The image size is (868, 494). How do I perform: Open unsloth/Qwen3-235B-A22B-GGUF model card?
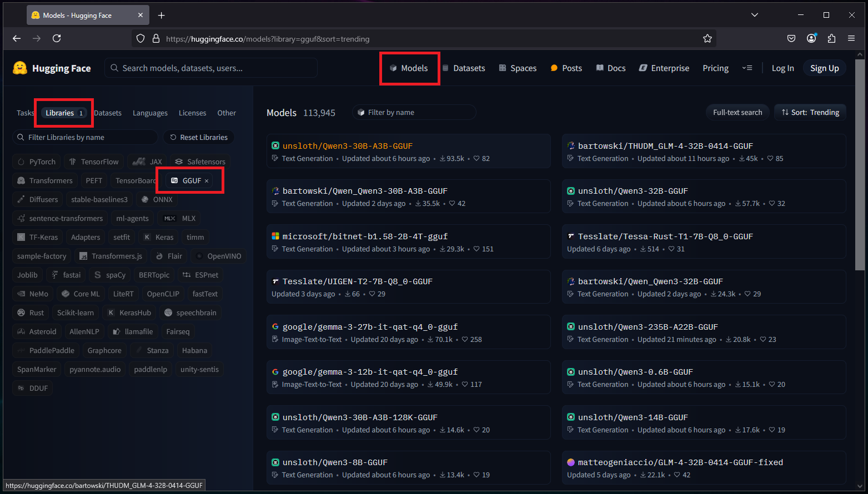(704, 333)
